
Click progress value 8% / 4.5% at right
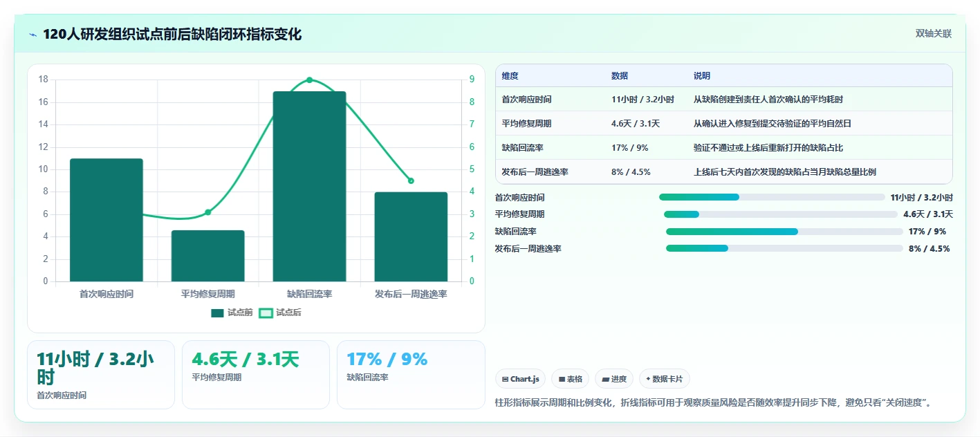click(x=929, y=248)
